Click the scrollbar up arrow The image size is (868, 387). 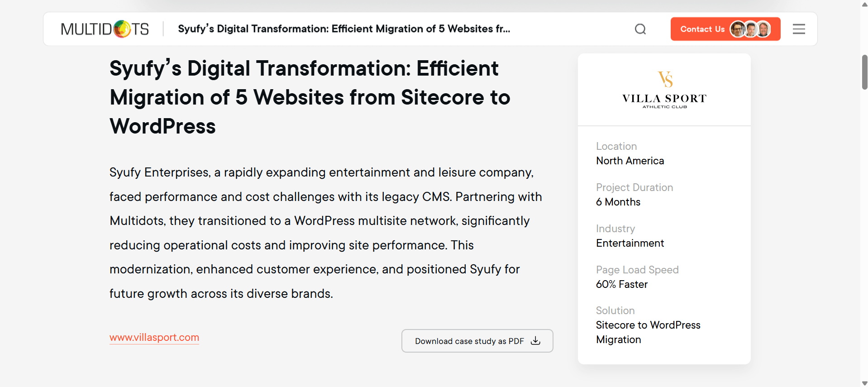864,4
